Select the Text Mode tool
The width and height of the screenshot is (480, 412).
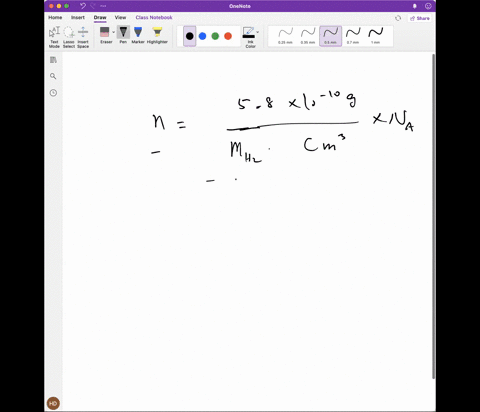tap(54, 37)
